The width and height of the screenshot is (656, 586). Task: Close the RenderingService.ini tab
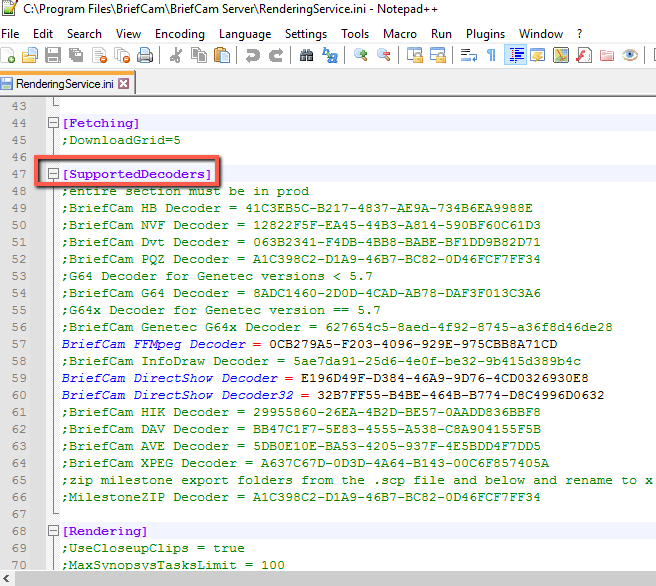pos(123,84)
